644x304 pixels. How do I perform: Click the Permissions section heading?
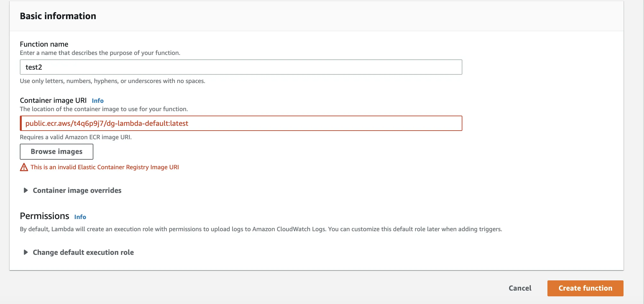tap(44, 216)
